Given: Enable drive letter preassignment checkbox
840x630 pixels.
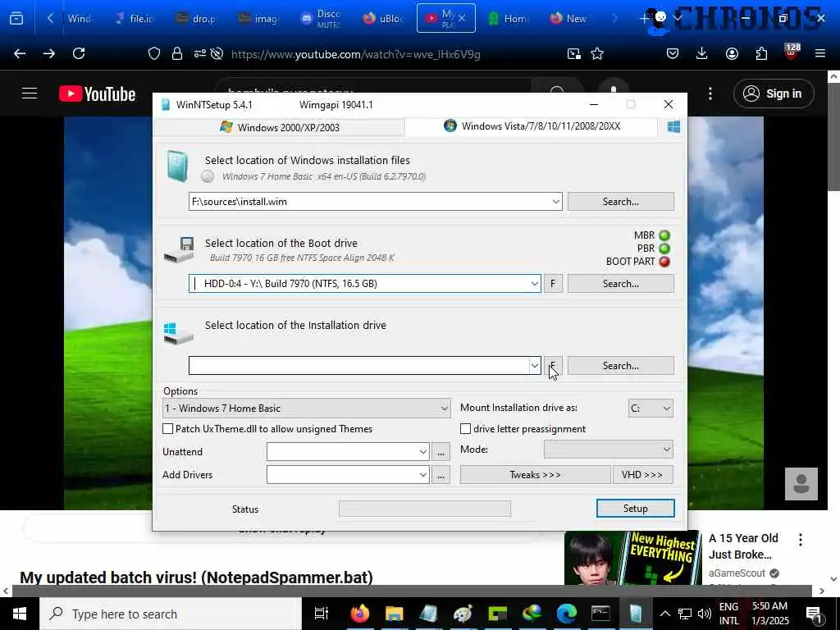Looking at the screenshot, I should click(x=466, y=428).
